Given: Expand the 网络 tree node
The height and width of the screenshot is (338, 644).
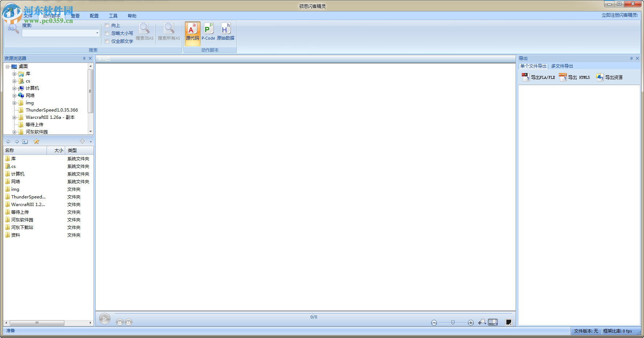Looking at the screenshot, I should click(x=15, y=96).
